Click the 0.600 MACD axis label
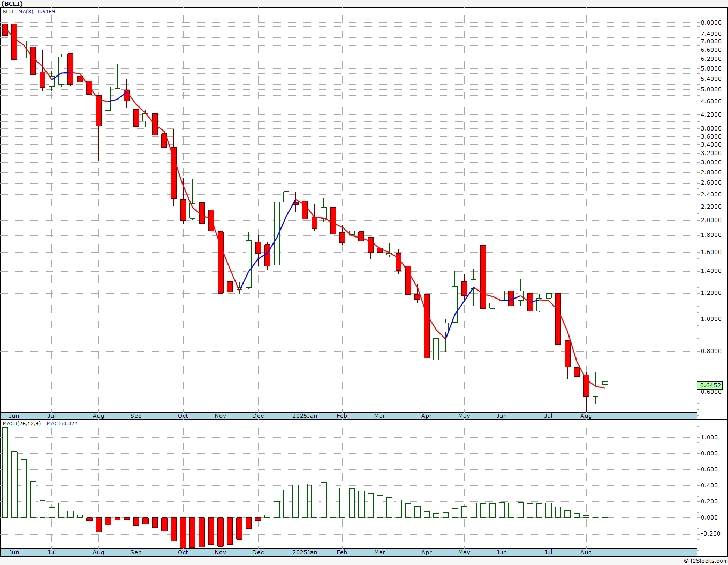This screenshot has height=565, width=728. point(708,470)
